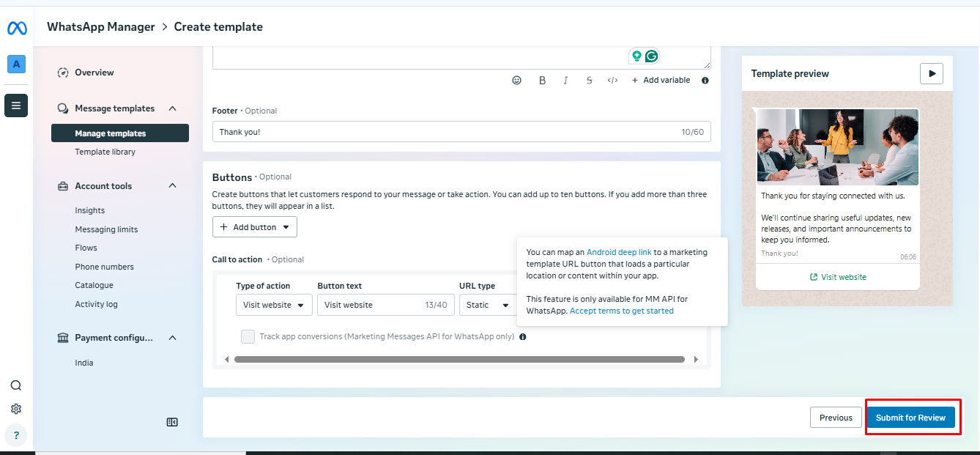980x455 pixels.
Task: Collapse the Message templates section
Action: pyautogui.click(x=173, y=108)
